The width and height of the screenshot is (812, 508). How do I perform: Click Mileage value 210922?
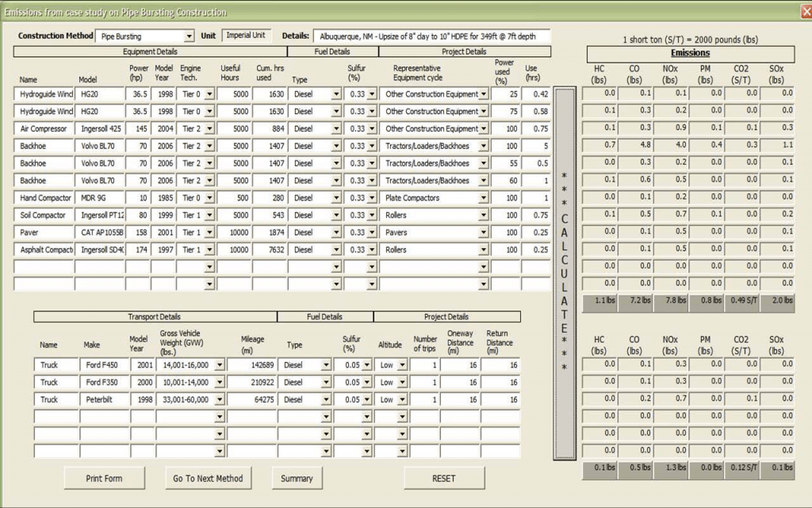[251, 382]
